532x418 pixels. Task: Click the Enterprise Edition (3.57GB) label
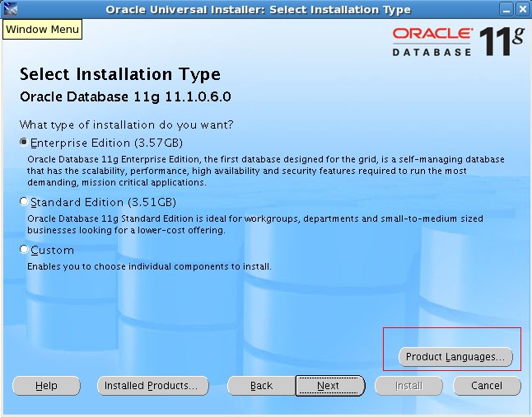[106, 143]
